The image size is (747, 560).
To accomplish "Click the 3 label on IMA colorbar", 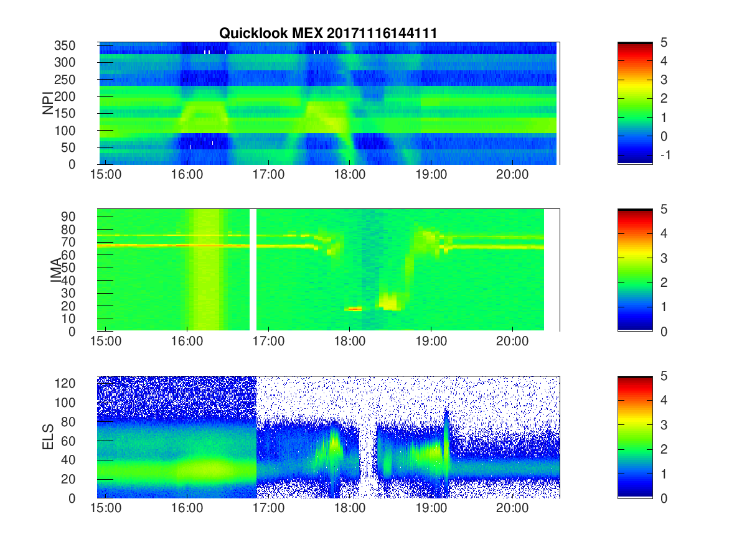I will tap(663, 258).
